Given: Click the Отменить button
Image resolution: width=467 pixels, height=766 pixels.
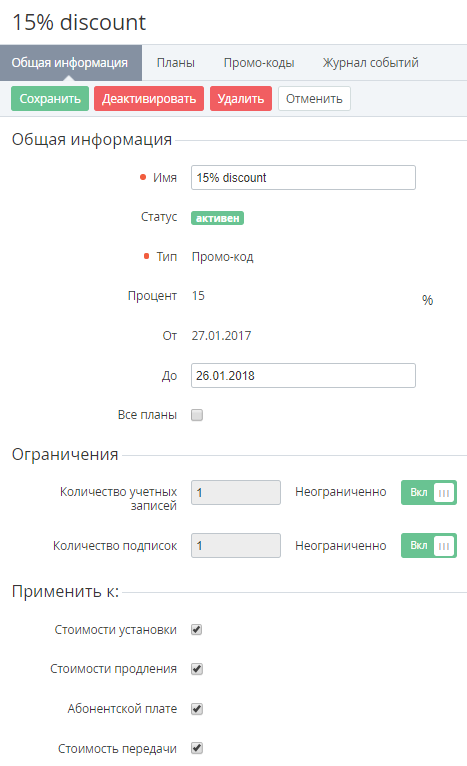Looking at the screenshot, I should pyautogui.click(x=314, y=99).
